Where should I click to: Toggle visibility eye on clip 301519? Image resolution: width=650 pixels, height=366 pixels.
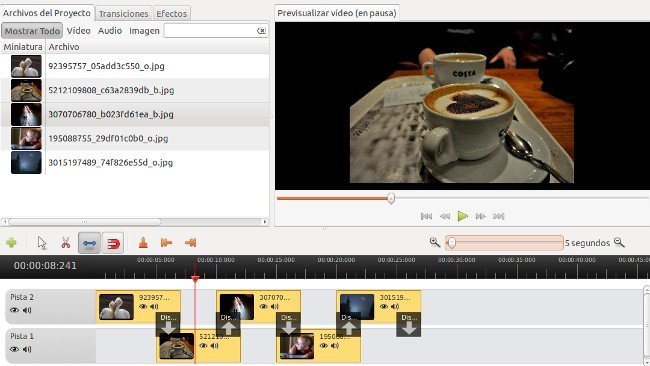384,307
